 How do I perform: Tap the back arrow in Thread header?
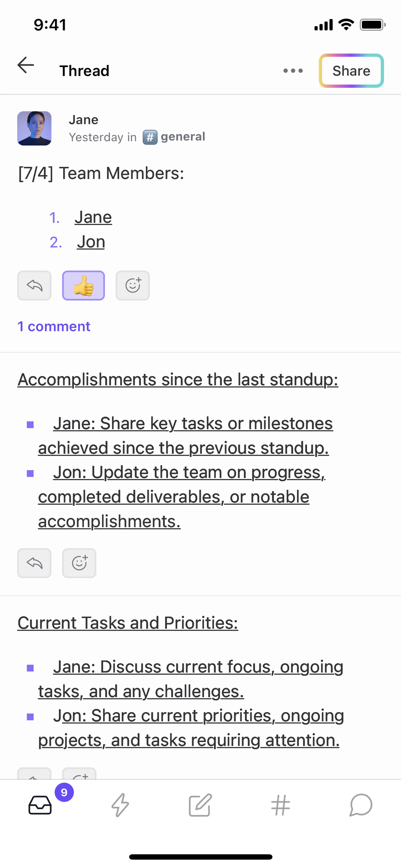(x=26, y=65)
